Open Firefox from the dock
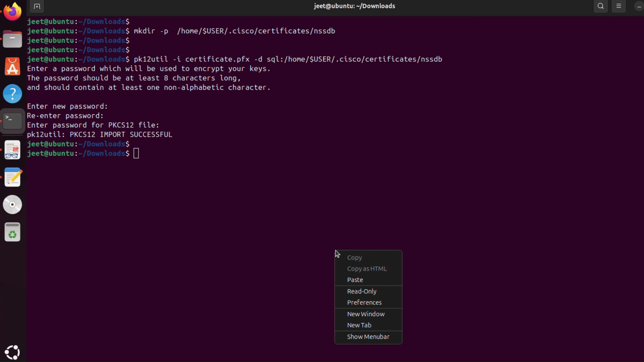Screen dimensions: 644x362 13,11
